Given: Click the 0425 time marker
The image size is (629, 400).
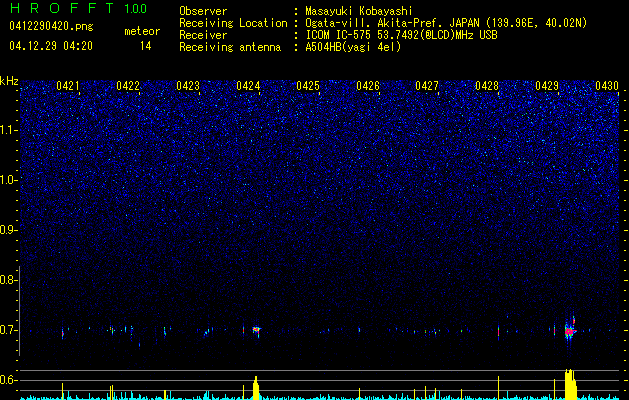Looking at the screenshot, I should [308, 85].
